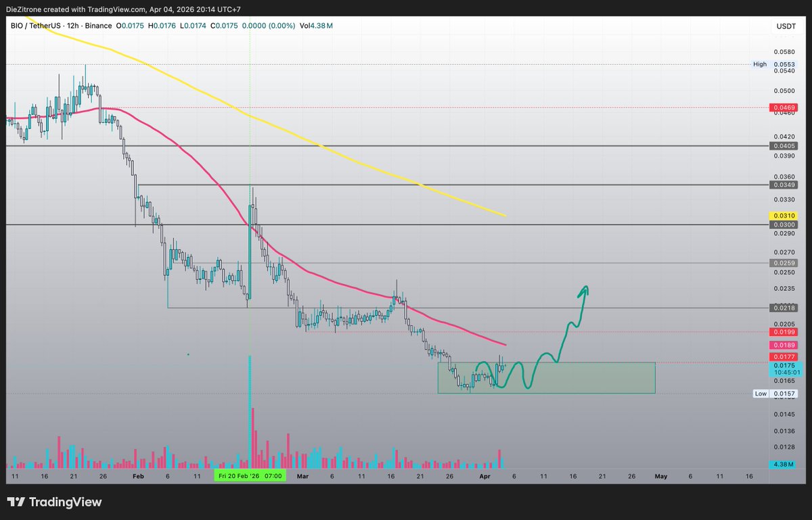Select the red 0.0177 price tag
The image size is (812, 520).
coord(784,356)
